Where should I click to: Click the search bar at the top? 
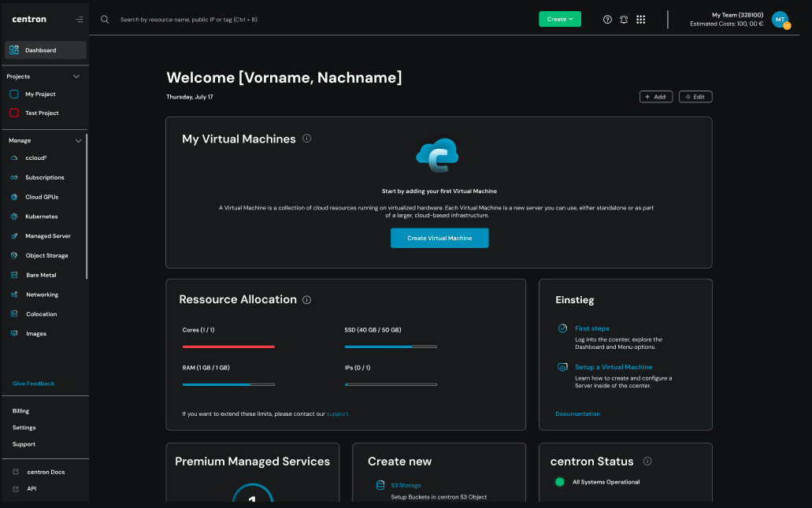pos(197,19)
